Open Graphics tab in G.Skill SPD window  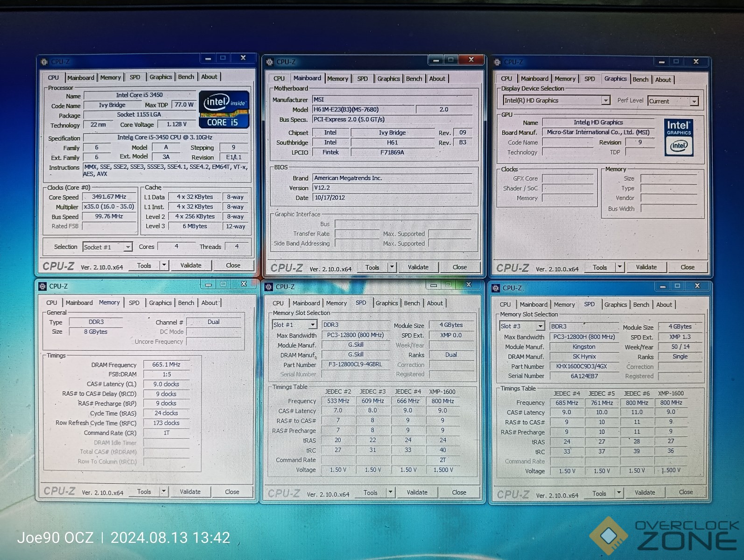tap(387, 303)
